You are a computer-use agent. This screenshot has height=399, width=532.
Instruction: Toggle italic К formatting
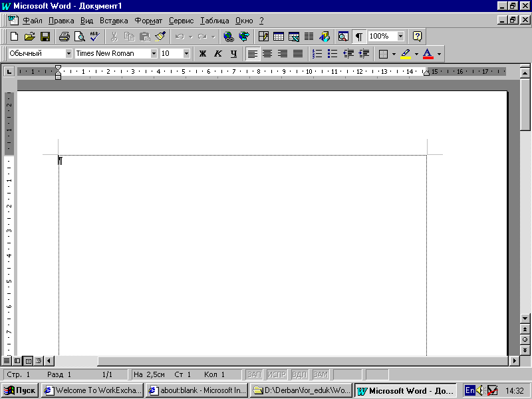218,54
